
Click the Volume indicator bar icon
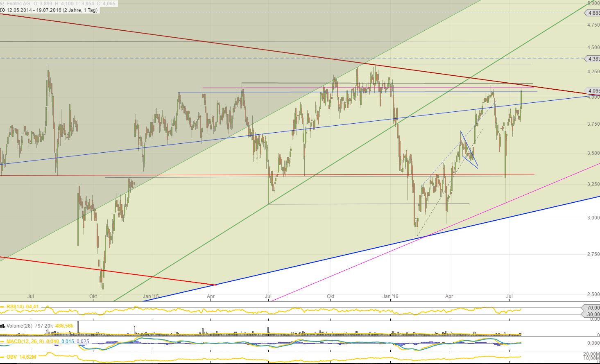(x=3, y=326)
